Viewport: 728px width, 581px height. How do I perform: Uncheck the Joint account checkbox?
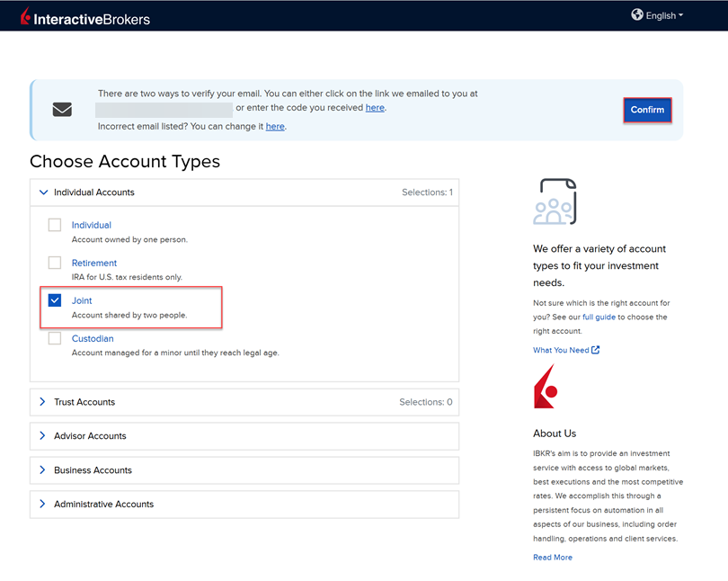click(x=55, y=300)
